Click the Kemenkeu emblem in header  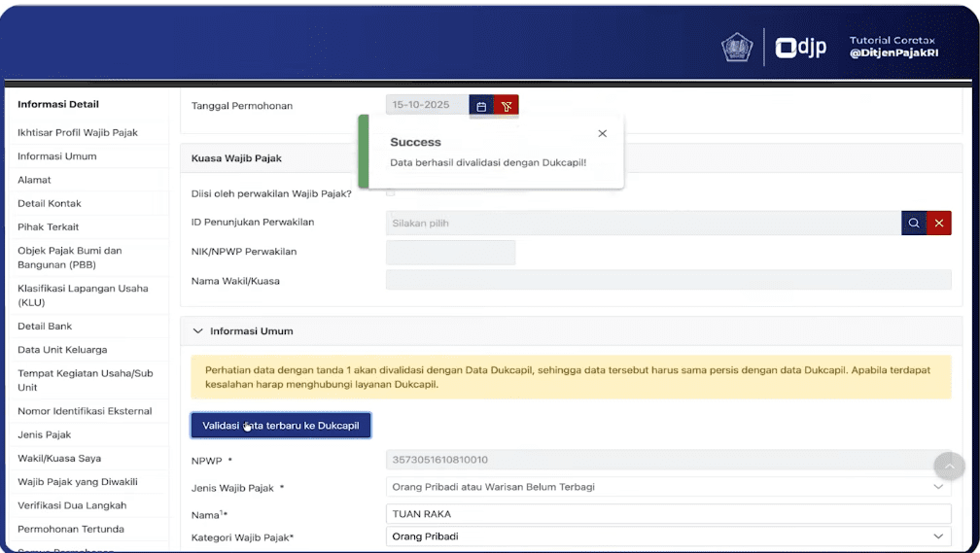pos(737,47)
